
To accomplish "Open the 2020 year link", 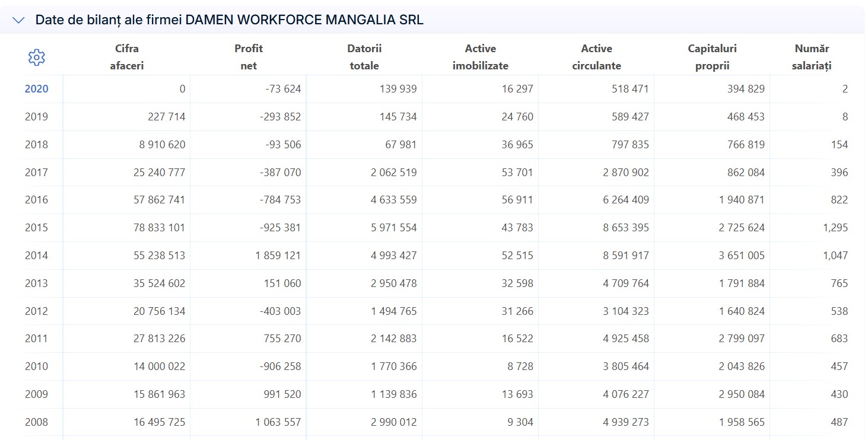I will [x=37, y=89].
